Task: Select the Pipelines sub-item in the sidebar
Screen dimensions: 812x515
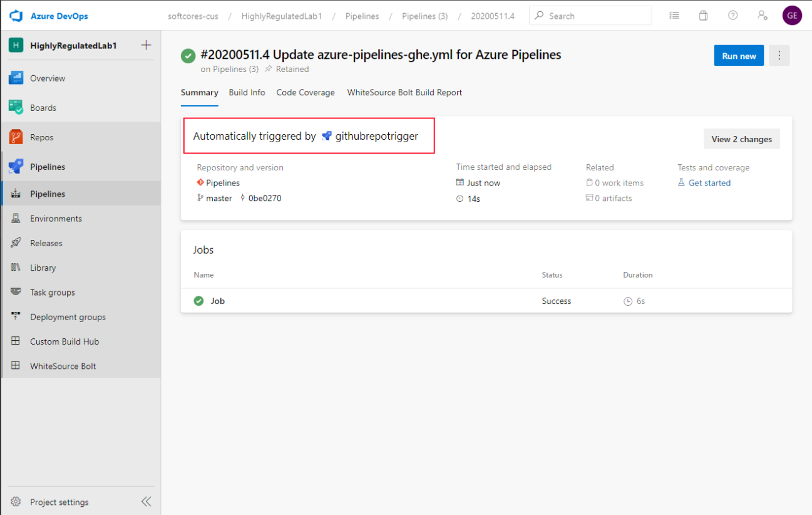Action: click(80, 194)
